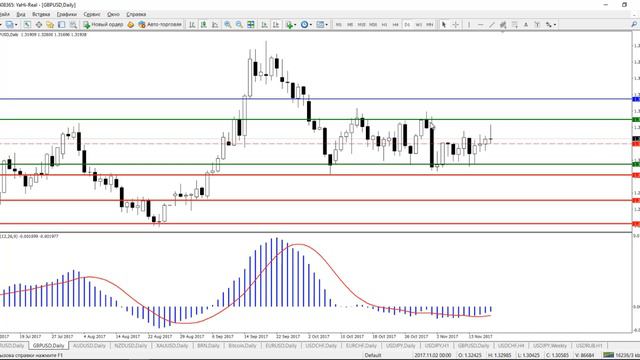This screenshot has height=360, width=640.
Task: Zoom in on the chart
Action: point(227,24)
